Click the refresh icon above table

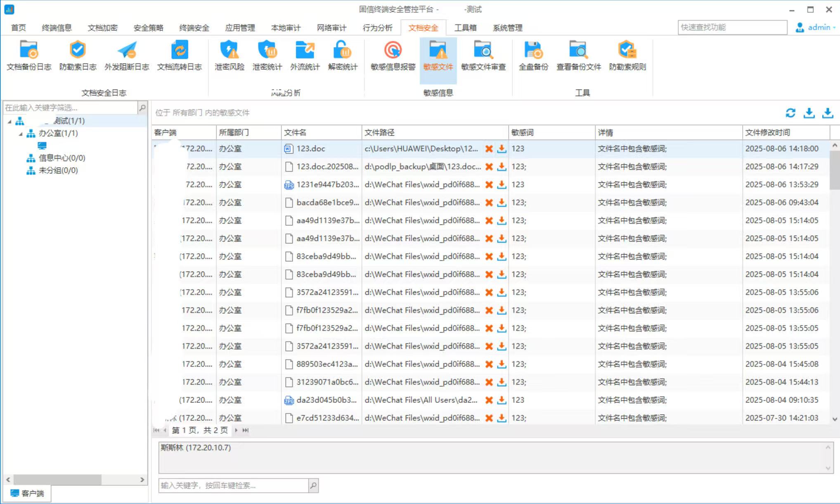tap(790, 113)
